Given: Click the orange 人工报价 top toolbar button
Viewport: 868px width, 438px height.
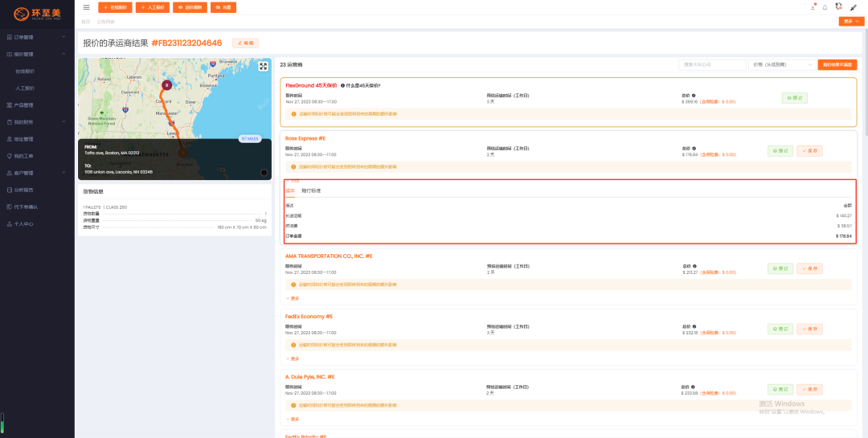Looking at the screenshot, I should (153, 7).
